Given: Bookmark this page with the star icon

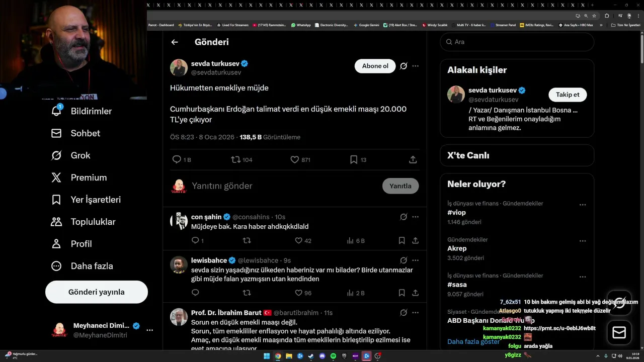Looking at the screenshot, I should click(594, 16).
